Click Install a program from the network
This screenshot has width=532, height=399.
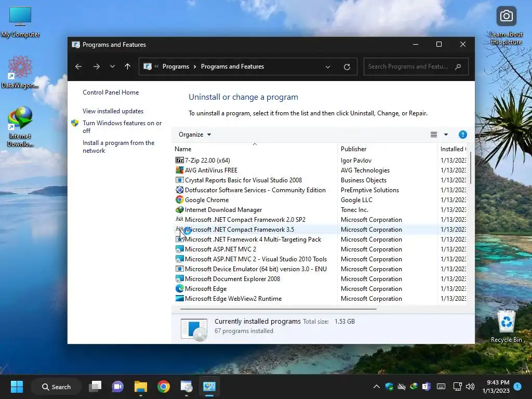(118, 147)
